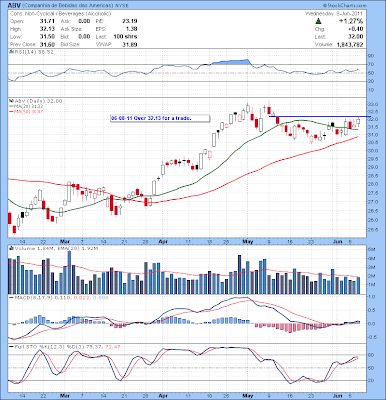Click the Last size 100 shrs
Viewport: 386px width, 400px height.
click(125, 37)
